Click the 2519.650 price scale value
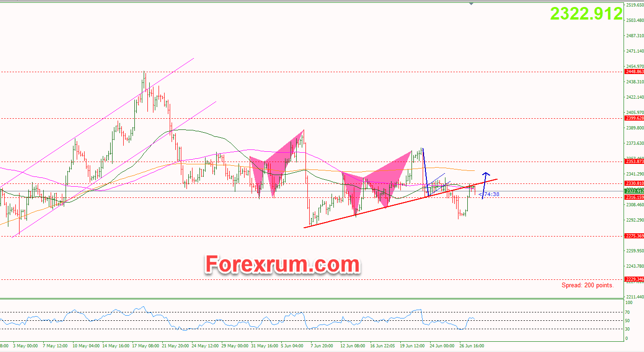The height and width of the screenshot is (352, 644). tap(635, 5)
